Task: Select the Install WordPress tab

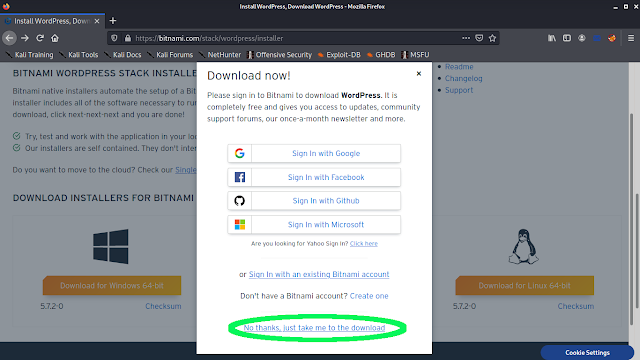Action: [52, 21]
